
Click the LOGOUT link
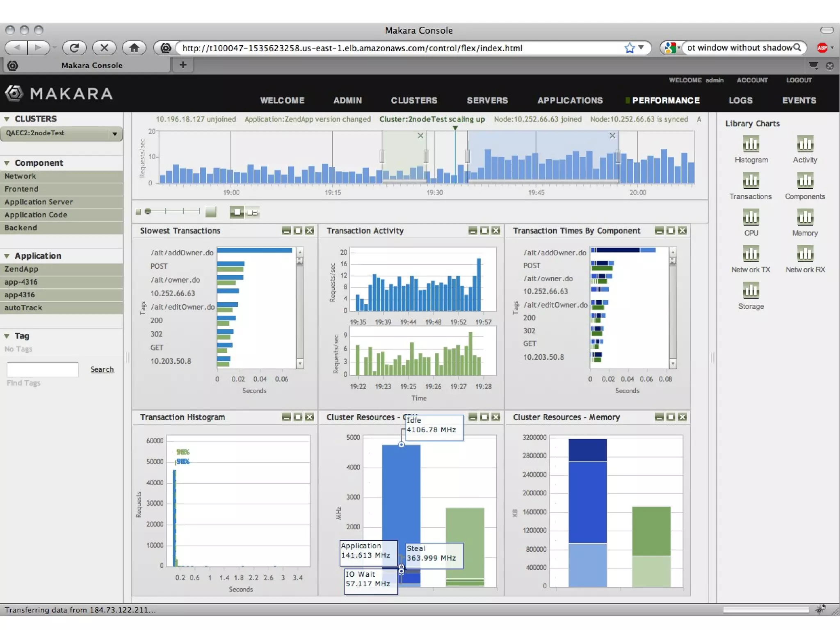coord(799,80)
